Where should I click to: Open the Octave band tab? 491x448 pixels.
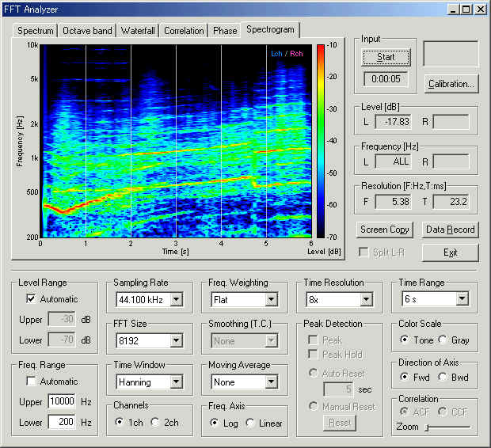87,31
